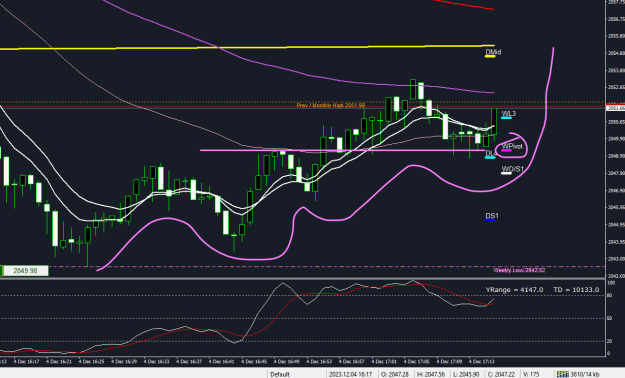
Task: Click the 4 Dec 16:45 time label
Action: [x=254, y=362]
